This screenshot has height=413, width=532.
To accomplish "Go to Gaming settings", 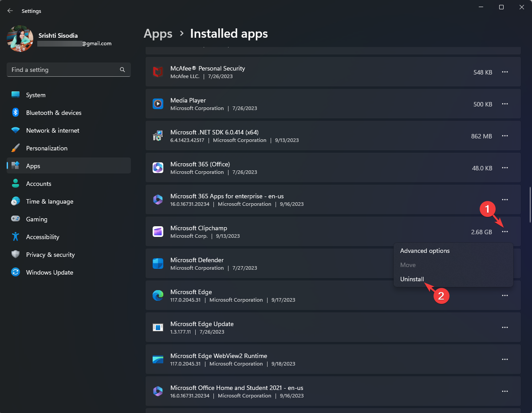I will click(x=68, y=219).
